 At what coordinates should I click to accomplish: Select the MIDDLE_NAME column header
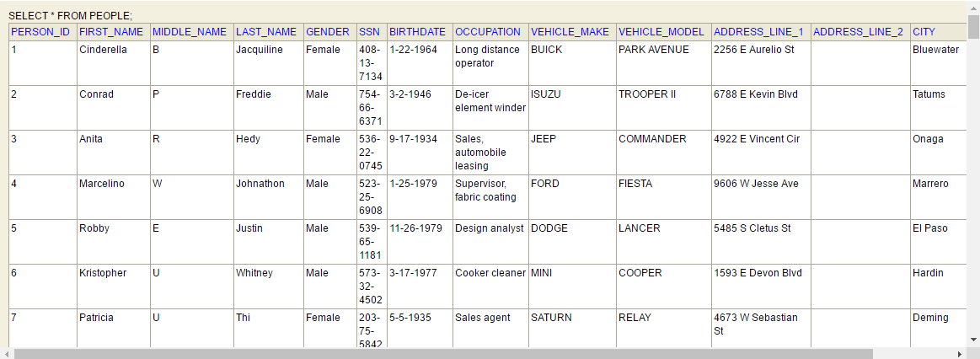pos(190,32)
